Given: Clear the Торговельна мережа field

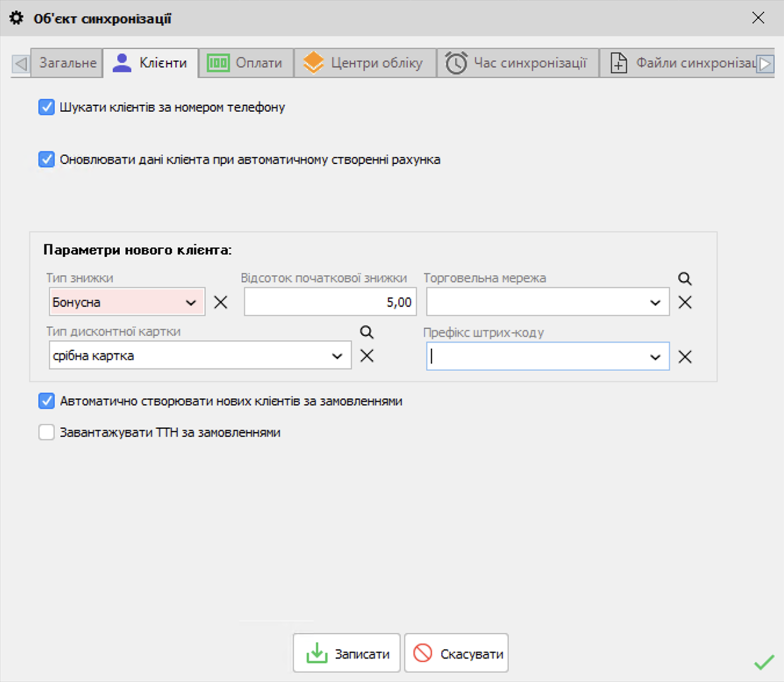Looking at the screenshot, I should coord(685,302).
